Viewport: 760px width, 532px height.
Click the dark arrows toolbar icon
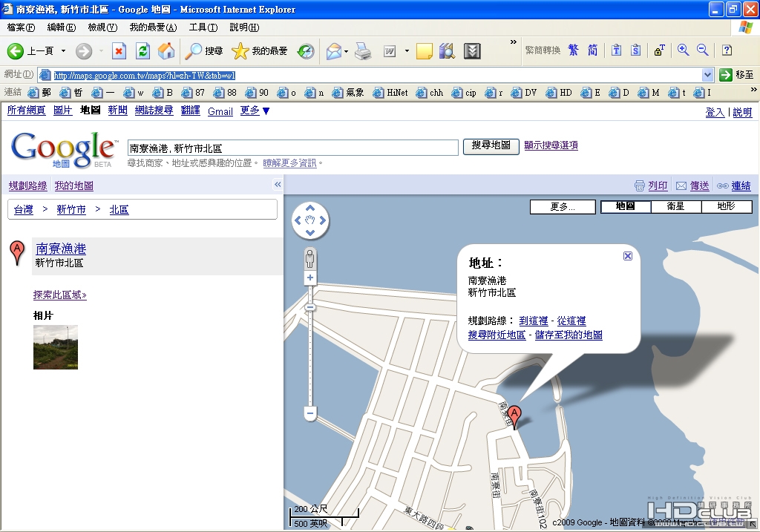click(x=472, y=51)
